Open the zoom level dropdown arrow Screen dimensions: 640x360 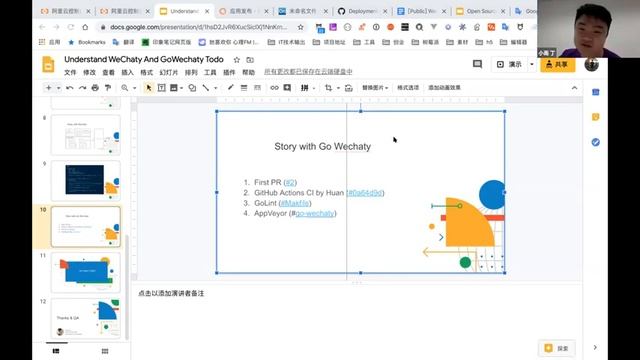coord(134,88)
